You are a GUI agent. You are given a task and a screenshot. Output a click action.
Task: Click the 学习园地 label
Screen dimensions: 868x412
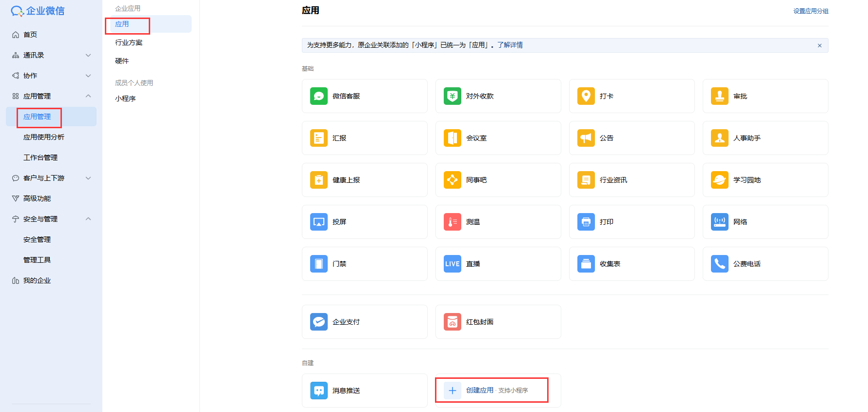pos(747,180)
